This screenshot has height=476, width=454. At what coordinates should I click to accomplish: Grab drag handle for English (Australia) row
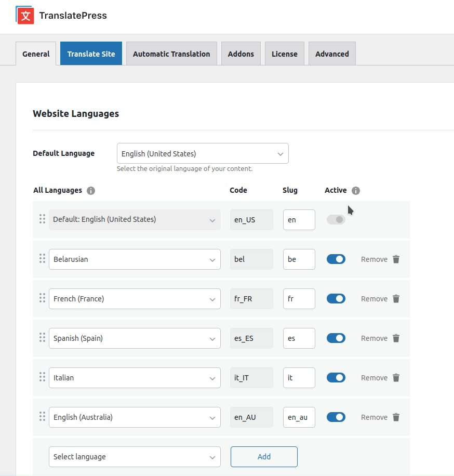tap(42, 416)
